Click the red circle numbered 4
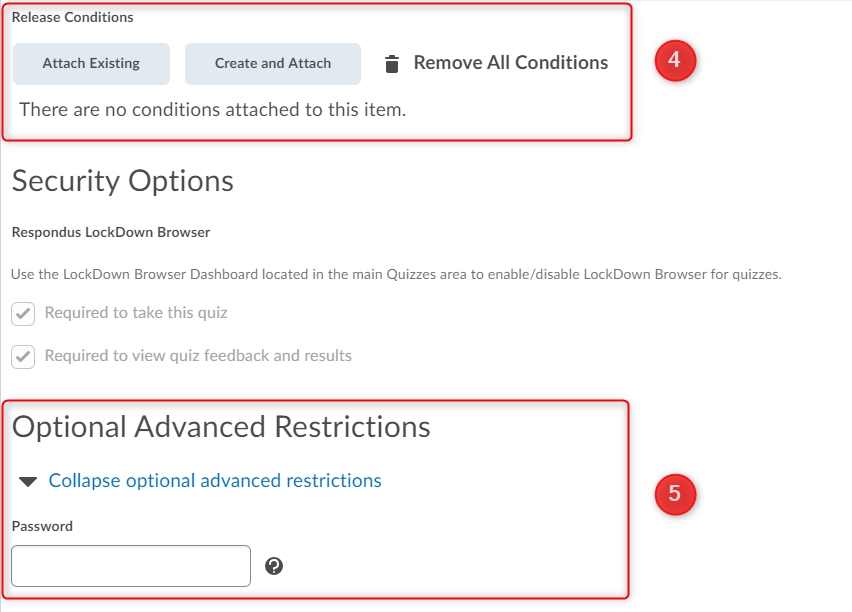Image resolution: width=852 pixels, height=612 pixels. (x=674, y=61)
